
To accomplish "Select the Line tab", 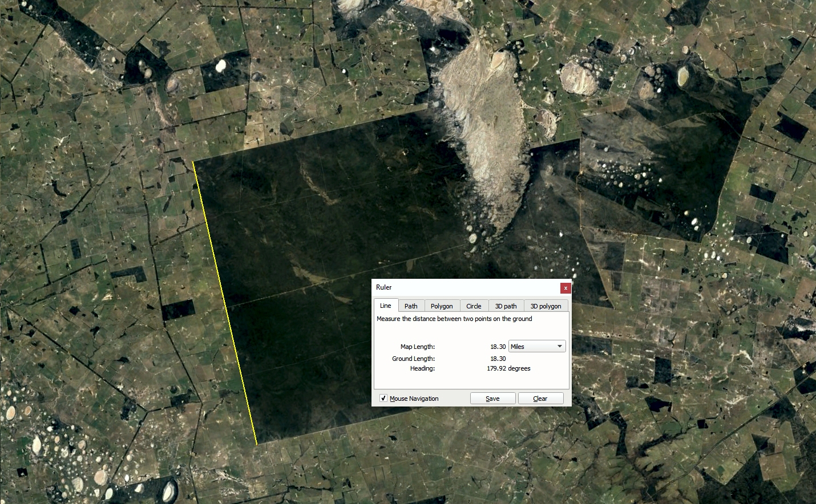I will click(386, 306).
